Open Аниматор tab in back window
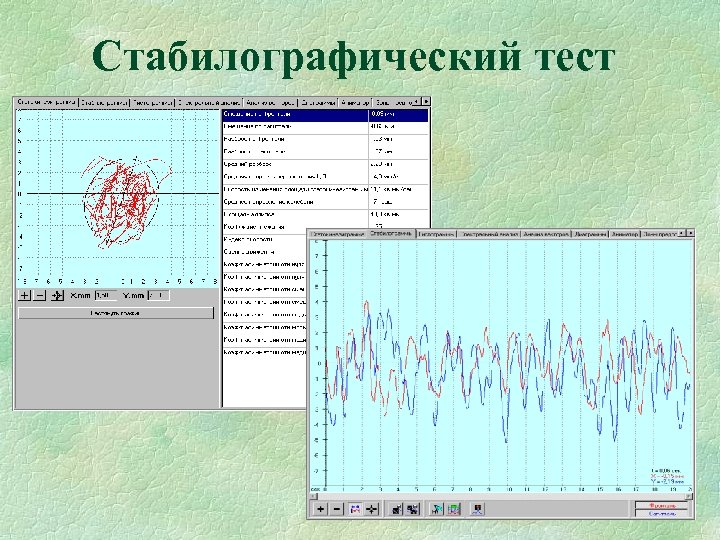This screenshot has width=720, height=540. click(x=355, y=102)
